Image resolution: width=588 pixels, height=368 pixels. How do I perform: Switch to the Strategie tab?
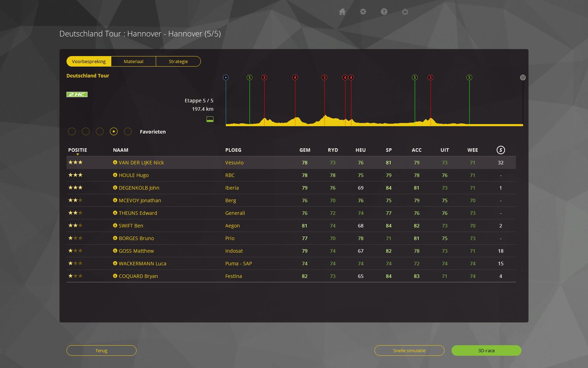tap(178, 61)
